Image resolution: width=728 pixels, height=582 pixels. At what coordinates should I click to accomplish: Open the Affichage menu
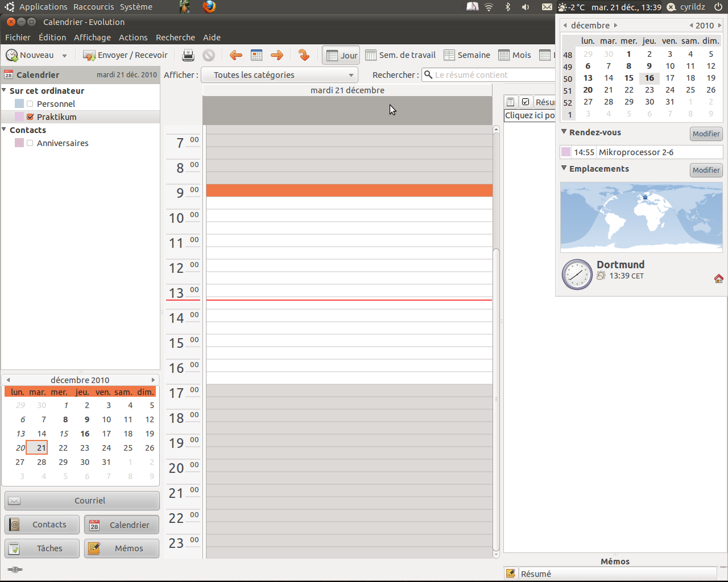[92, 38]
